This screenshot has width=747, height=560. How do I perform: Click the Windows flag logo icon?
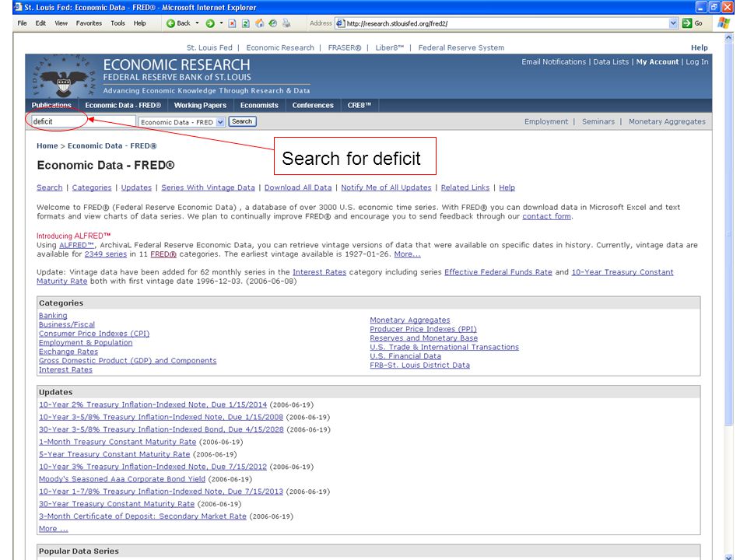tap(724, 23)
